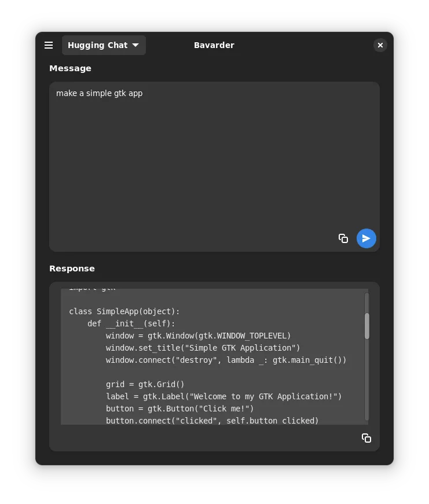Click the caret arrow beside Hugging Chat
Image resolution: width=429 pixels, height=504 pixels.
135,45
